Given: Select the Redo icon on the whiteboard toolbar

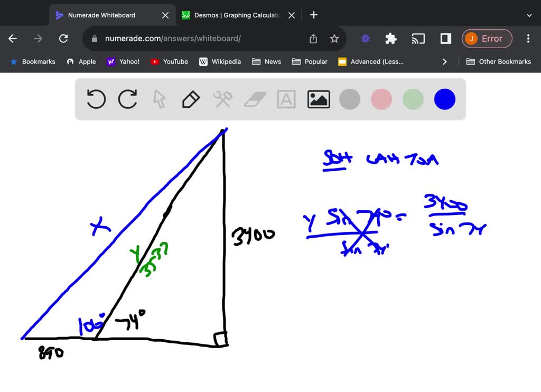Looking at the screenshot, I should coord(127,99).
